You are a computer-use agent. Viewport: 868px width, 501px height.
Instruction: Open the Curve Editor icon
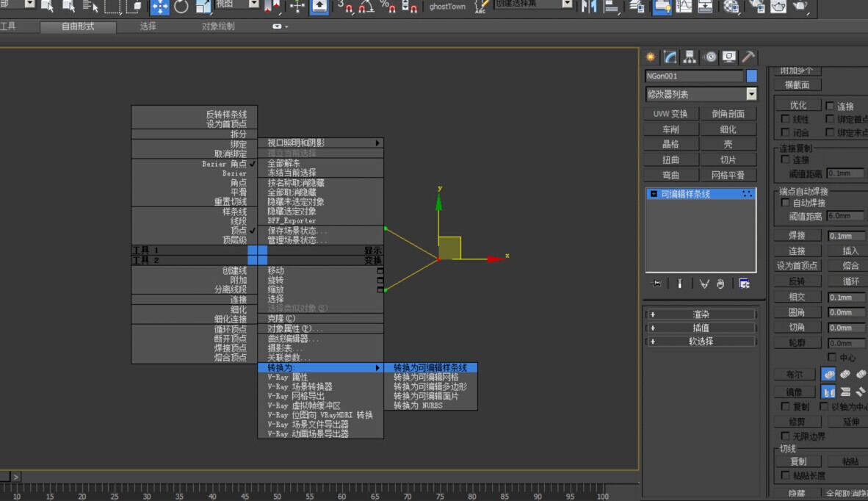[x=684, y=7]
